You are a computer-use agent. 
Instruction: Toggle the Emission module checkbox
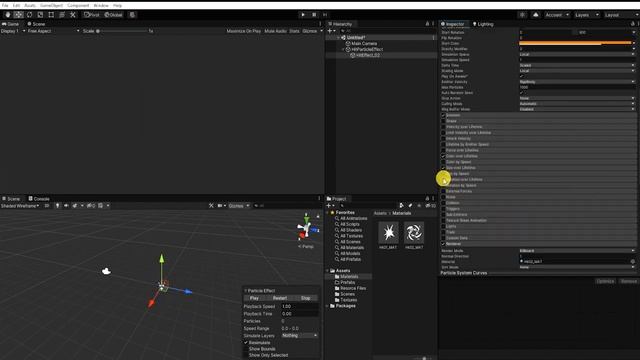click(x=443, y=115)
